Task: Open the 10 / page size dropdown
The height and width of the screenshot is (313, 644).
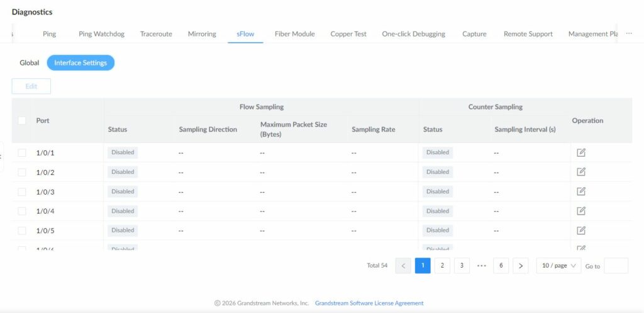Action: [x=558, y=266]
